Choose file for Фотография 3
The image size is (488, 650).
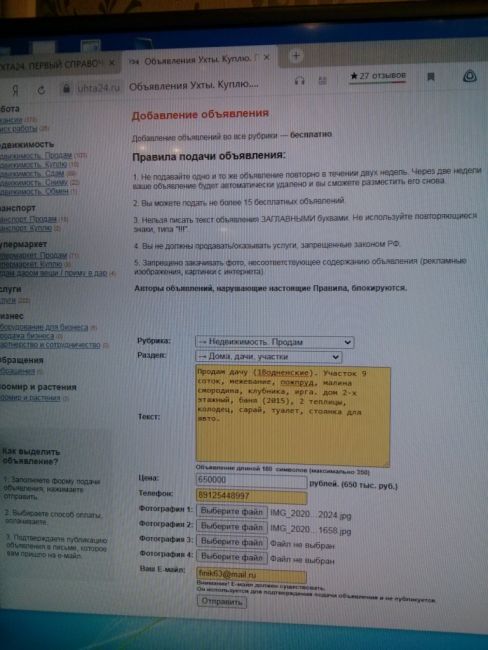(x=232, y=542)
